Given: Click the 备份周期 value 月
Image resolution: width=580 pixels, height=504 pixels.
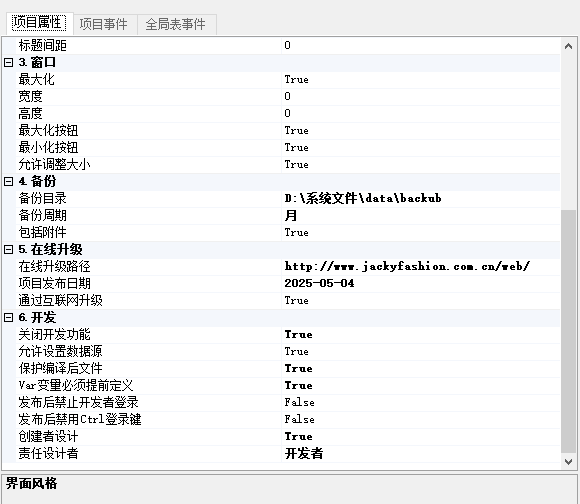Looking at the screenshot, I should (x=291, y=216).
